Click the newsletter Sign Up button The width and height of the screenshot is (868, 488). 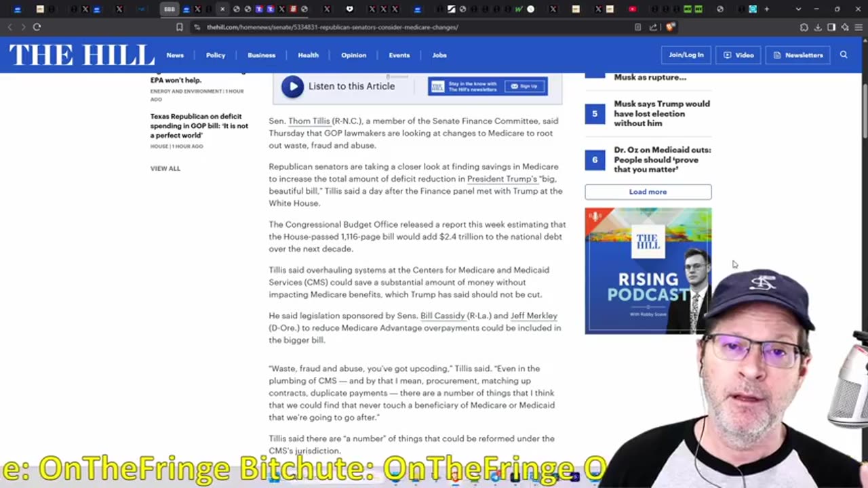pyautogui.click(x=524, y=86)
